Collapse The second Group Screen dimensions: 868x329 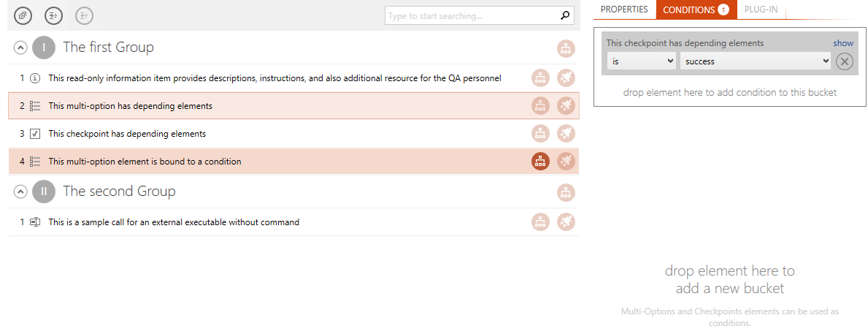20,192
